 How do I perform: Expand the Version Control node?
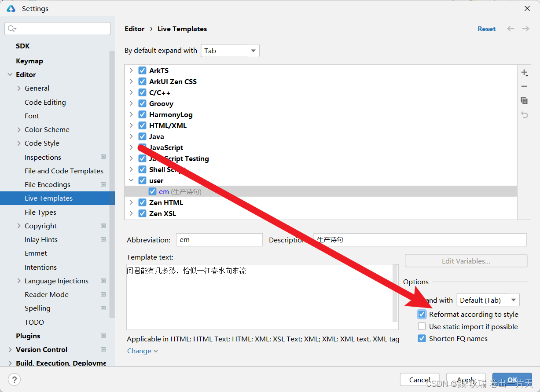point(10,349)
